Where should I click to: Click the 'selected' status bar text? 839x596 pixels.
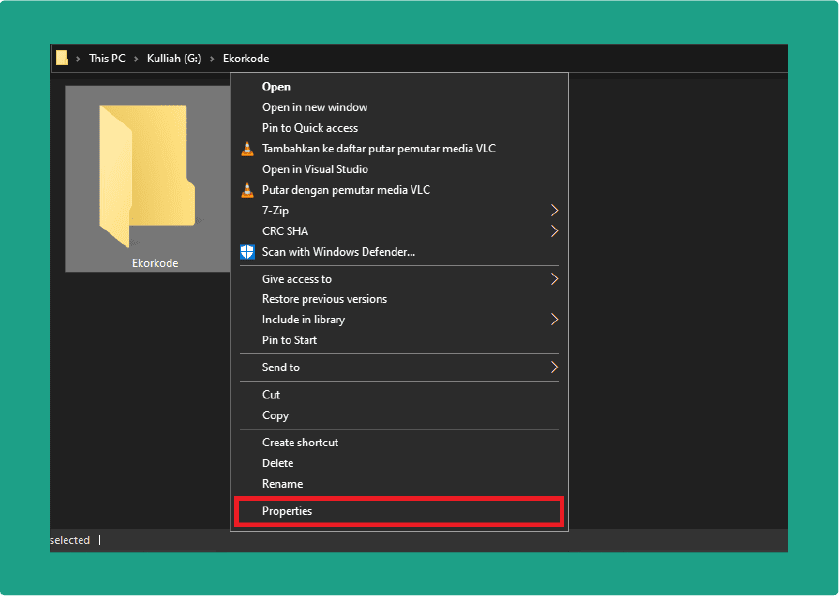point(70,540)
